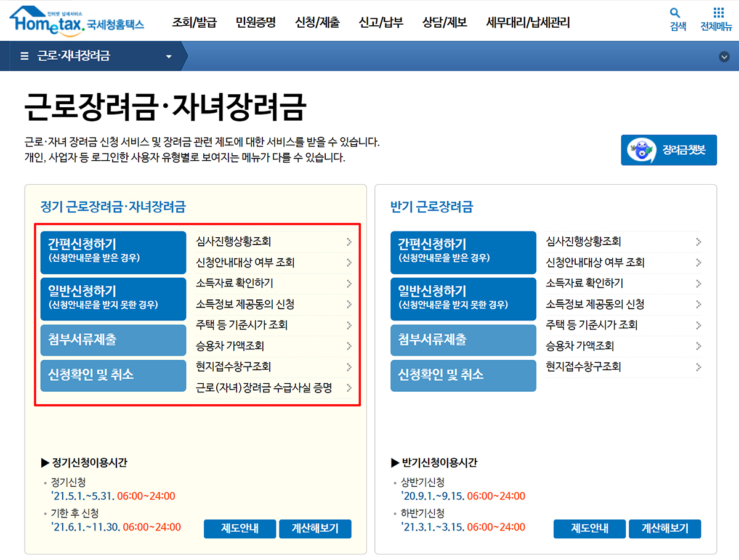
Task: Expand the round chevron at blue bar's end
Action: click(x=724, y=57)
